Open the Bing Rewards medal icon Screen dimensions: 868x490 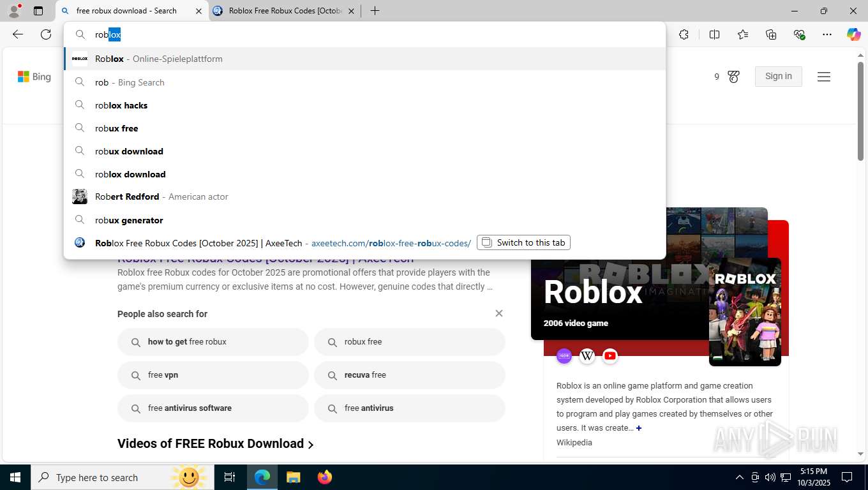[x=733, y=77]
